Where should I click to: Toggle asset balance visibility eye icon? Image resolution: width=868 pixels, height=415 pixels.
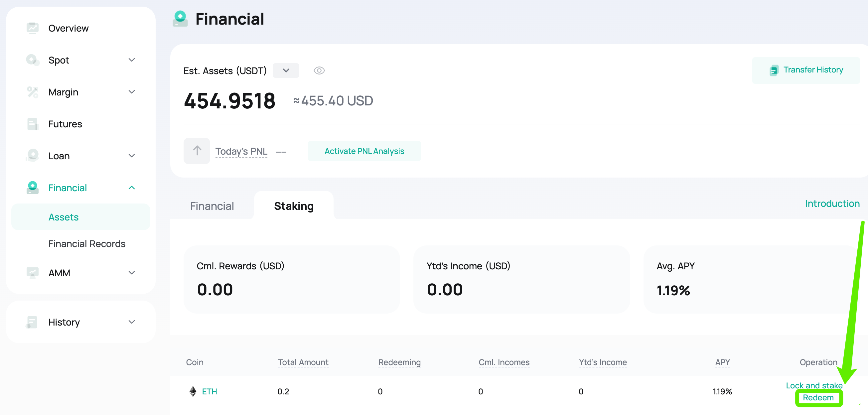point(319,70)
